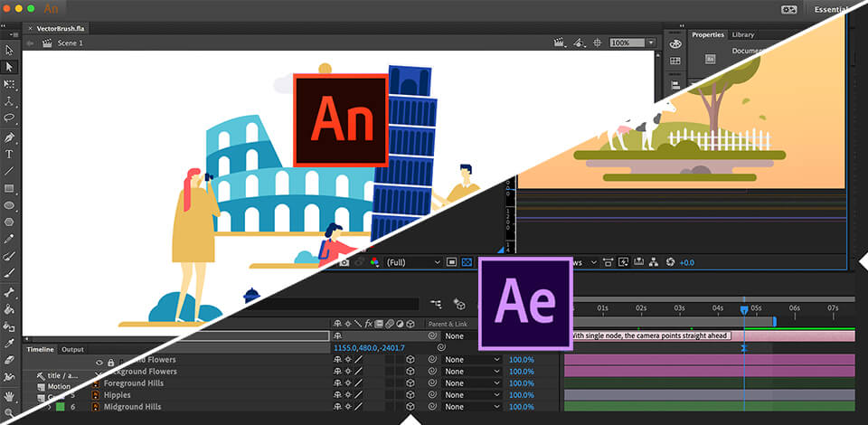Image resolution: width=868 pixels, height=425 pixels.
Task: Toggle the layer lock padlock icon
Action: point(110,363)
